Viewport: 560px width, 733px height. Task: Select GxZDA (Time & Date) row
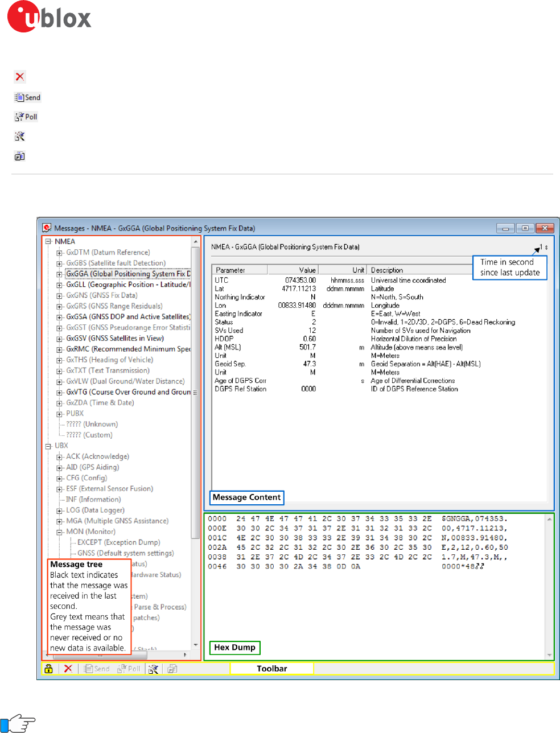pos(100,402)
